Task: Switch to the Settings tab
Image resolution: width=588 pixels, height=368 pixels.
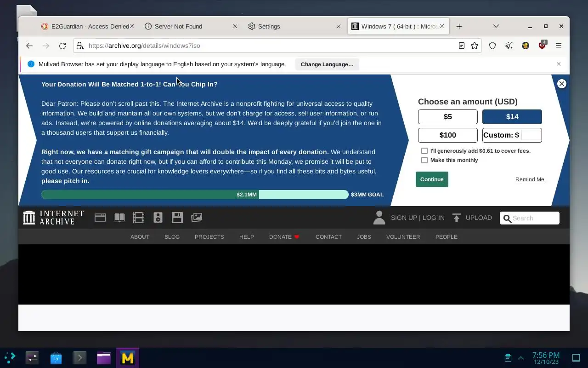Action: (294, 26)
